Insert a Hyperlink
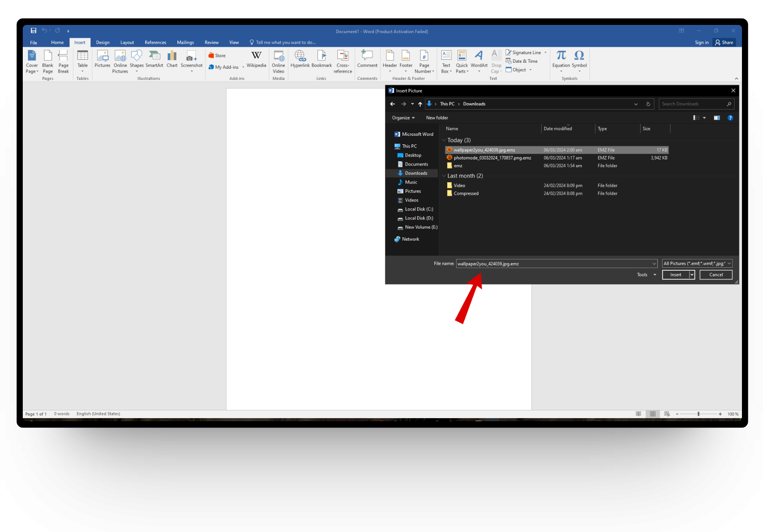 300,59
